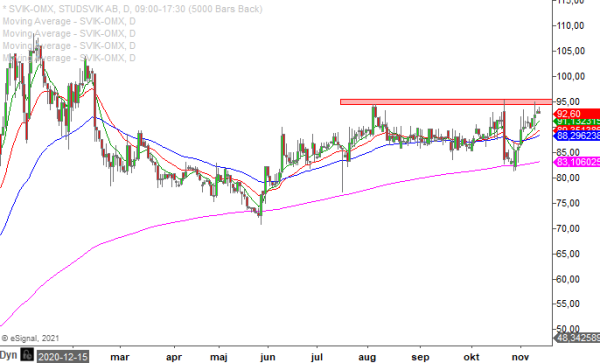Click the 95,00 price axis label

tap(568, 101)
